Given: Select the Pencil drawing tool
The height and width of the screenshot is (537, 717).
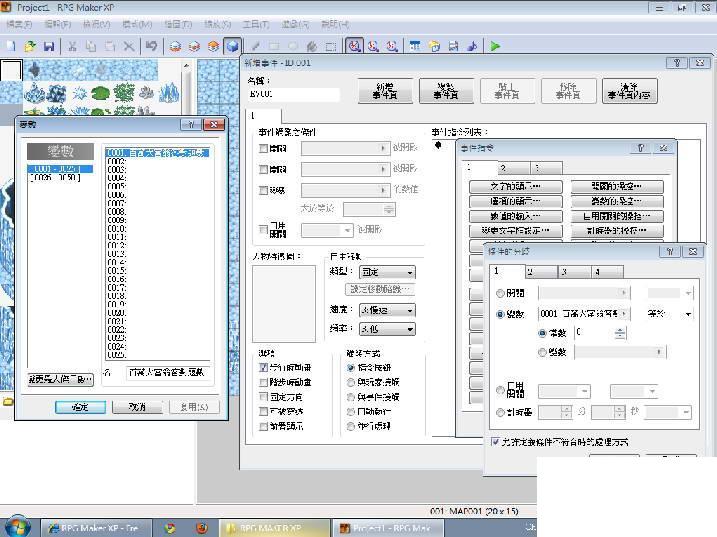Looking at the screenshot, I should tap(256, 46).
